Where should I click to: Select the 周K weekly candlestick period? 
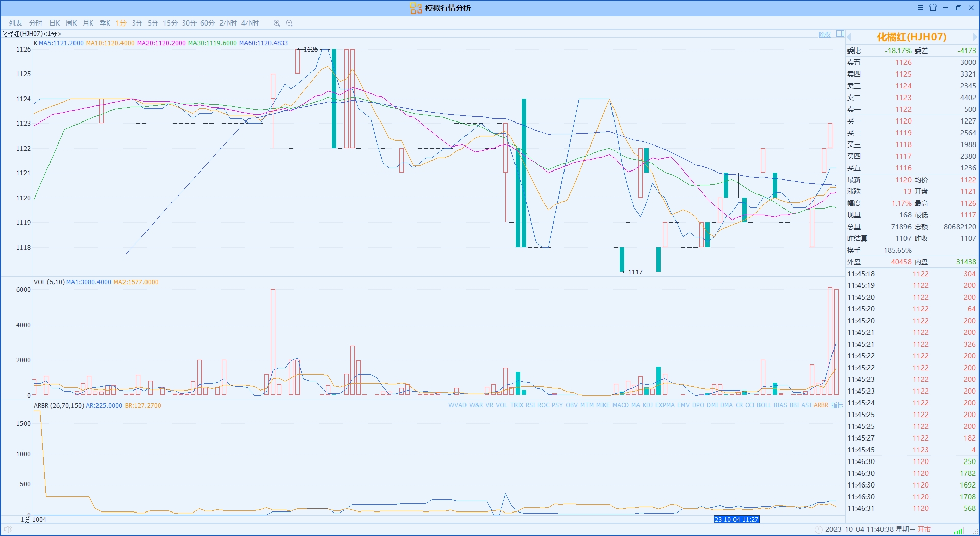coord(71,23)
